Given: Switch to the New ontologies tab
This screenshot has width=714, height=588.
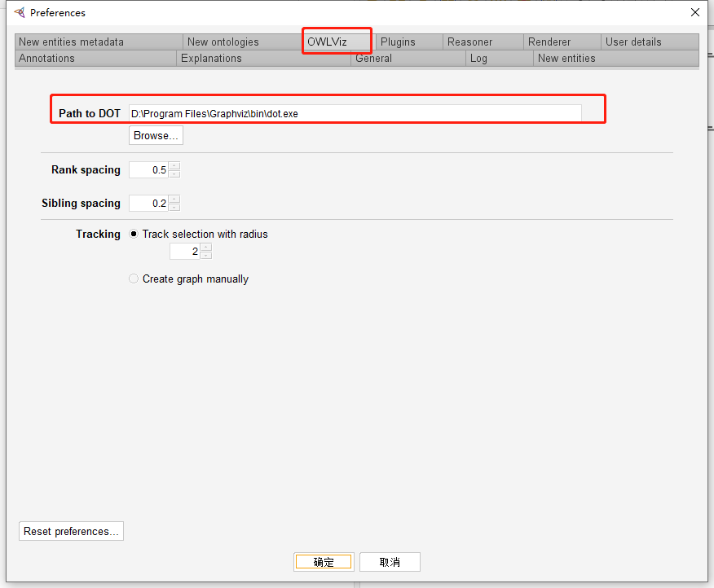Looking at the screenshot, I should tap(242, 42).
